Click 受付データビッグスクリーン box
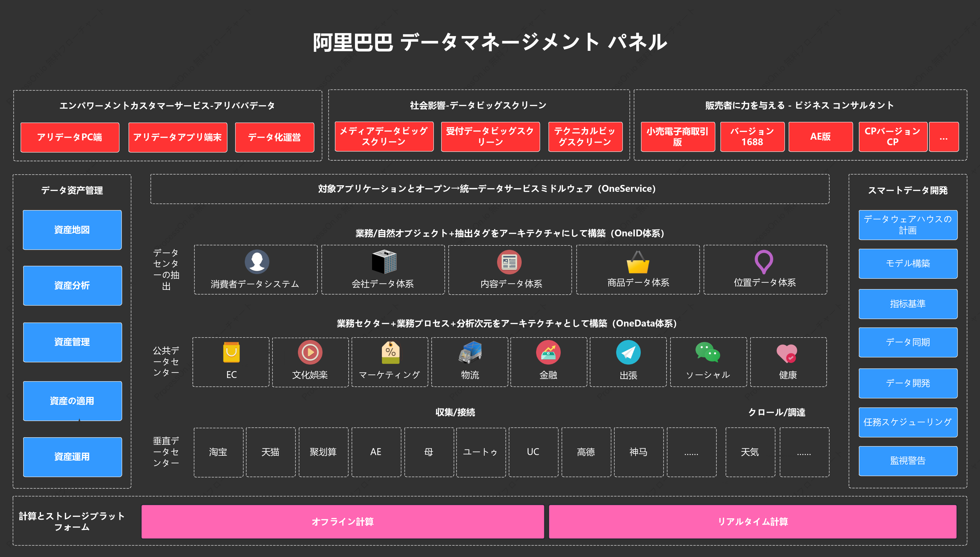The image size is (980, 557). coord(490,137)
